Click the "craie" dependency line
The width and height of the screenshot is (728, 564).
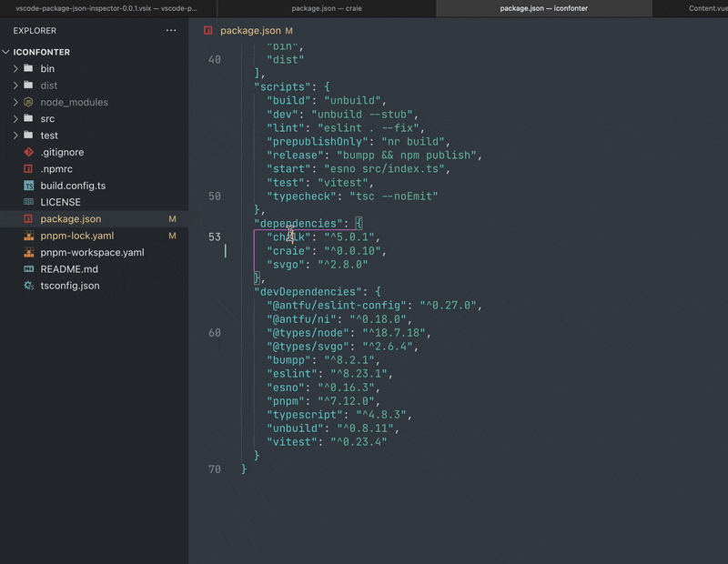(x=327, y=251)
